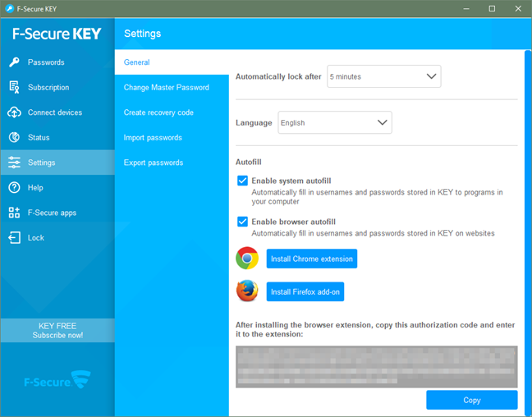Viewport: 532px width, 417px height.
Task: Click the vertical scrollbar of settings panel
Action: tap(528, 233)
